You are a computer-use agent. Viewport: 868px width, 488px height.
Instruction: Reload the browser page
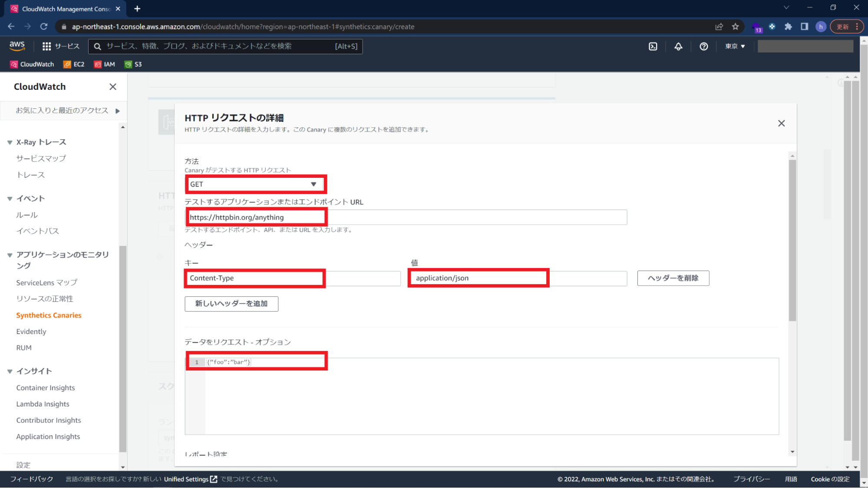(x=44, y=26)
